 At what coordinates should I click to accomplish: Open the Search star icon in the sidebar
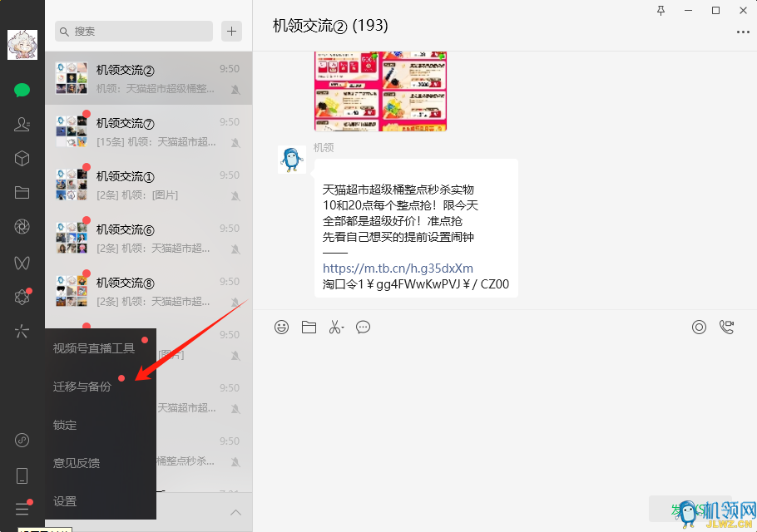click(22, 332)
